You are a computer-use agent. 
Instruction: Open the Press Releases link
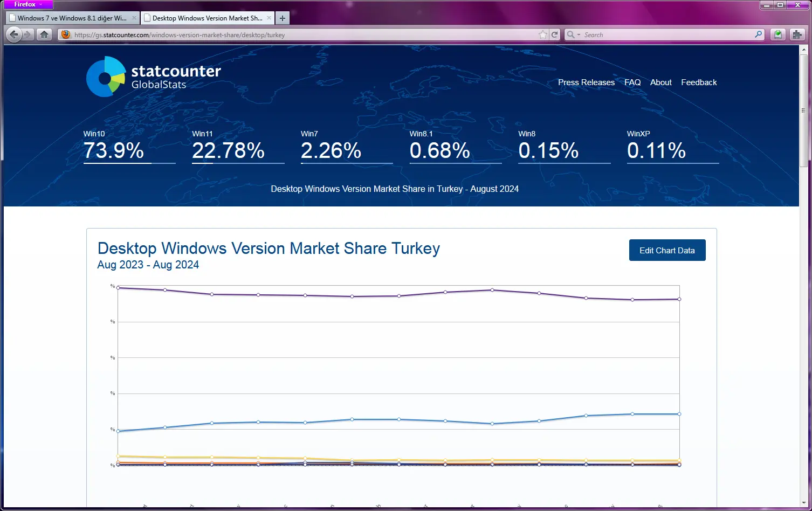coord(586,82)
